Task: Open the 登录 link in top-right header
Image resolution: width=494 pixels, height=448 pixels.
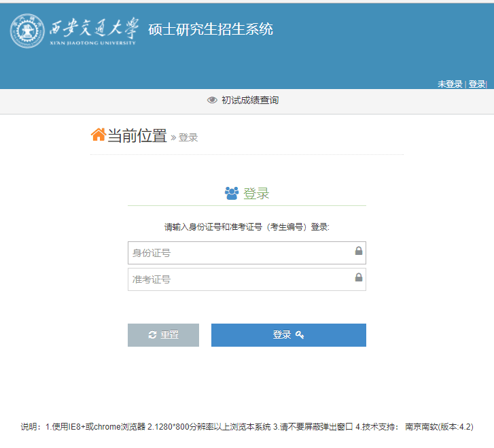Action: tap(476, 84)
